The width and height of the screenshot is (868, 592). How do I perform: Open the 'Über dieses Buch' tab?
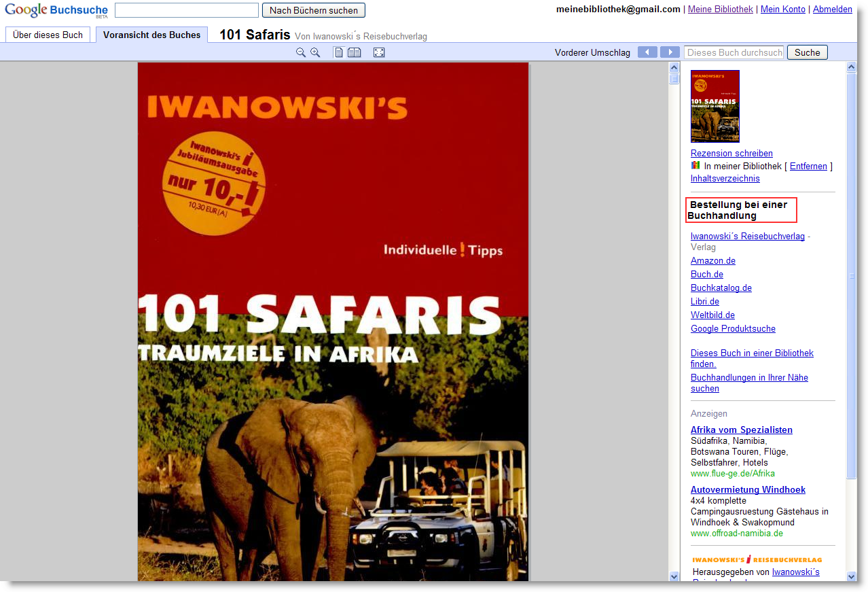tap(48, 35)
